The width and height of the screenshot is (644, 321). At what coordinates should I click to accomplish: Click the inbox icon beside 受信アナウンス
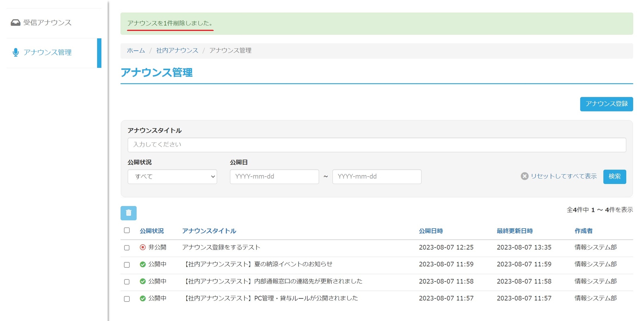coord(15,22)
